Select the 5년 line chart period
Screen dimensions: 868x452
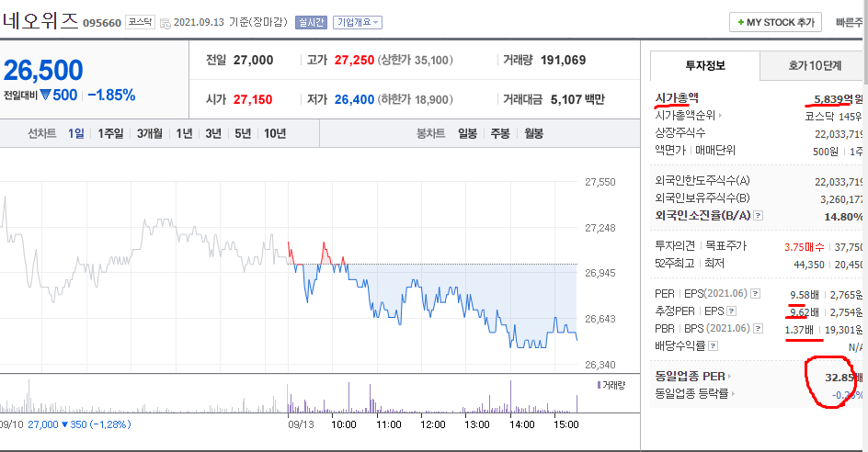point(243,133)
